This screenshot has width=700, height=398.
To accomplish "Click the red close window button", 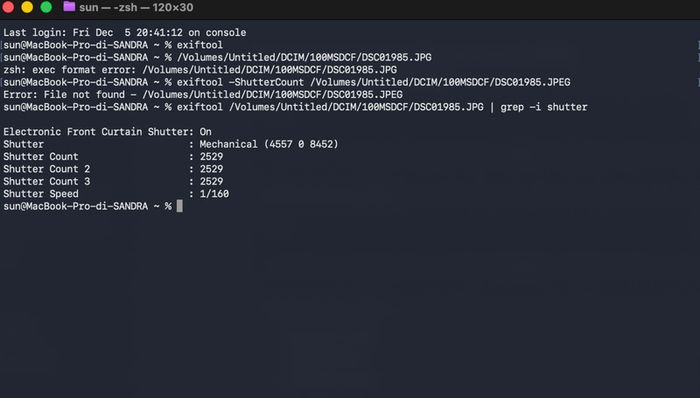I will 8,7.
